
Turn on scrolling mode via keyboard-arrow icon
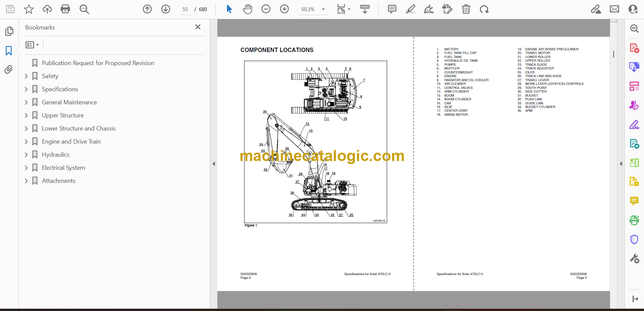(x=365, y=9)
